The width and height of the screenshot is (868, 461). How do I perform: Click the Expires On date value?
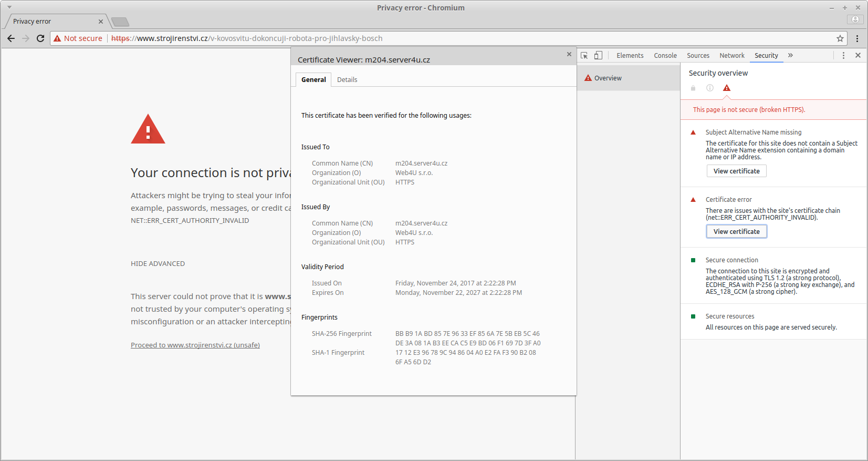coord(458,293)
